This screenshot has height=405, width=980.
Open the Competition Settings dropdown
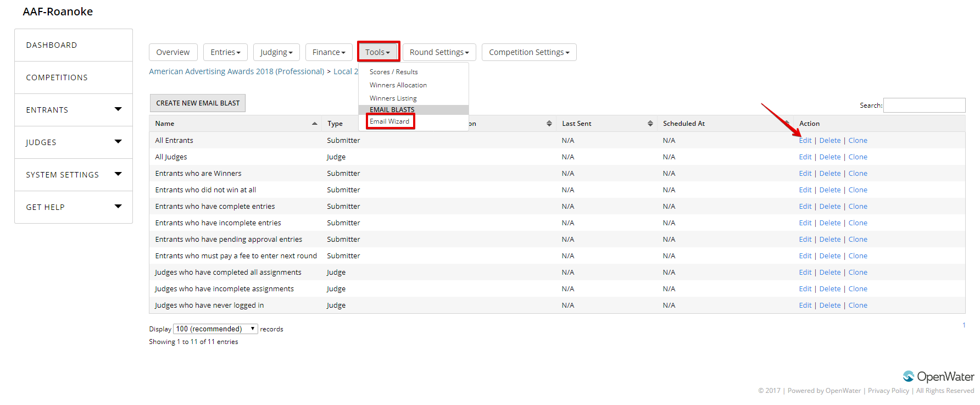529,52
